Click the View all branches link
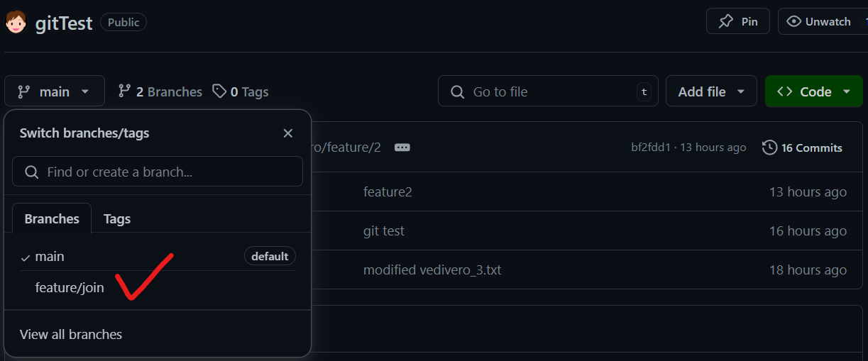Image resolution: width=868 pixels, height=361 pixels. (71, 334)
